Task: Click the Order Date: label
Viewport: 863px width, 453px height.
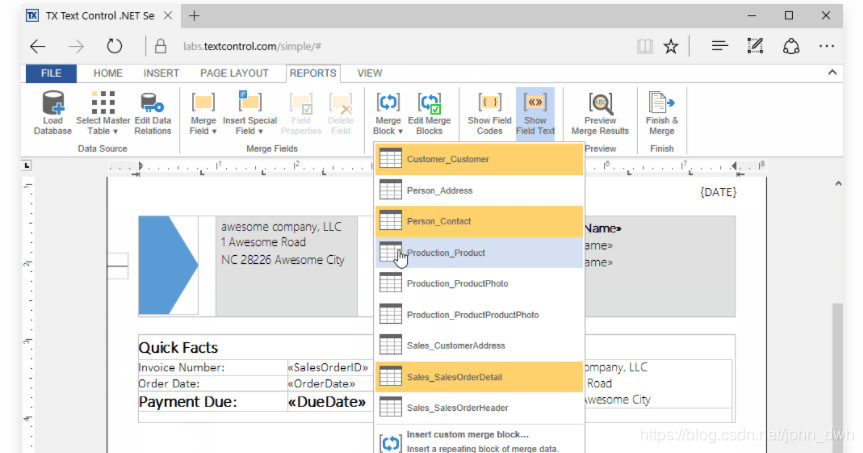Action: pos(169,384)
